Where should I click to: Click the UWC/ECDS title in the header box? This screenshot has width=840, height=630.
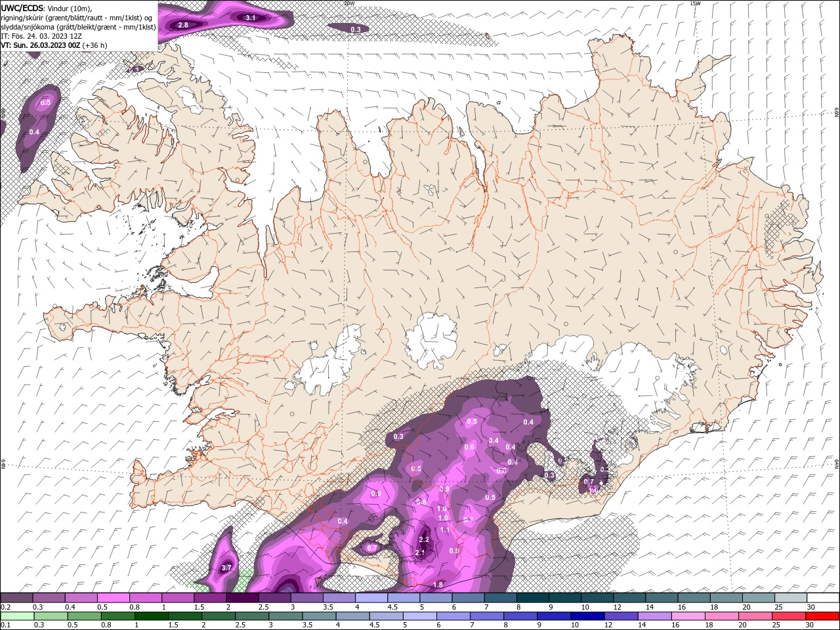click(22, 8)
